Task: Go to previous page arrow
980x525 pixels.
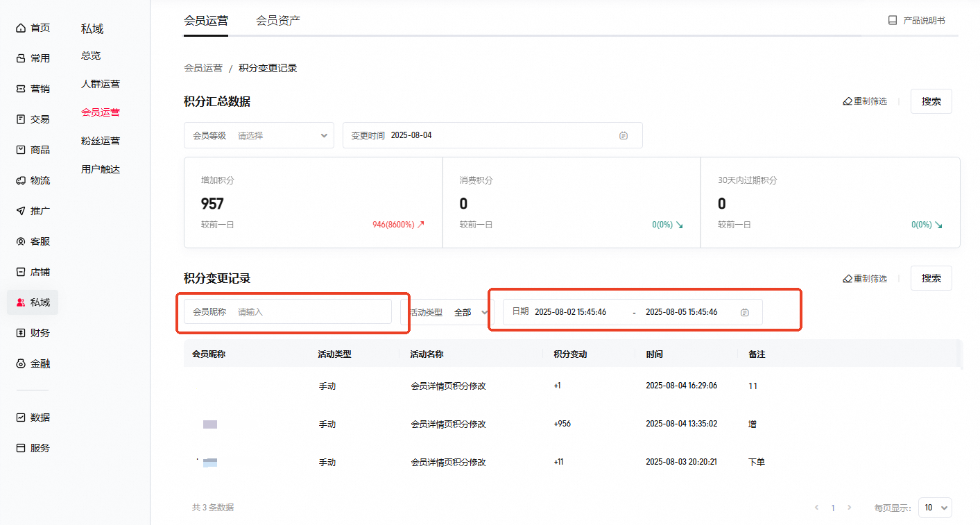Action: tap(817, 508)
